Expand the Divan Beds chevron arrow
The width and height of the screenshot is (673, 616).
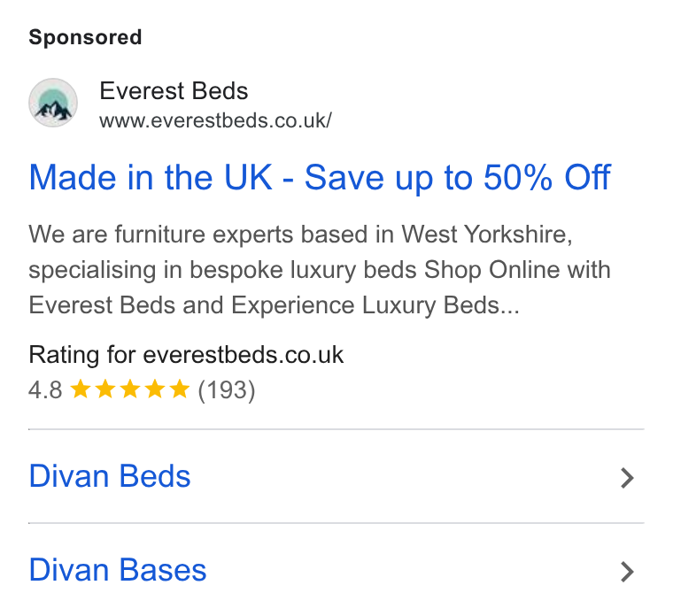[x=627, y=478]
